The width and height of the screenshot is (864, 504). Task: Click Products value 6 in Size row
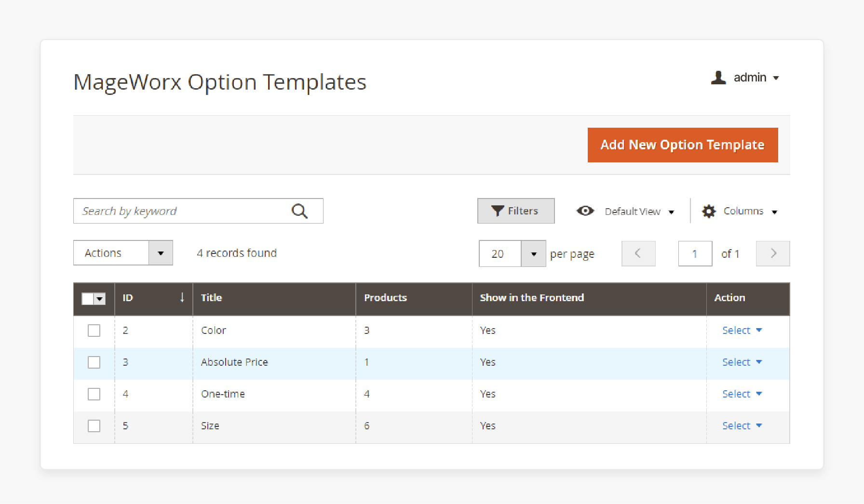[x=367, y=426]
